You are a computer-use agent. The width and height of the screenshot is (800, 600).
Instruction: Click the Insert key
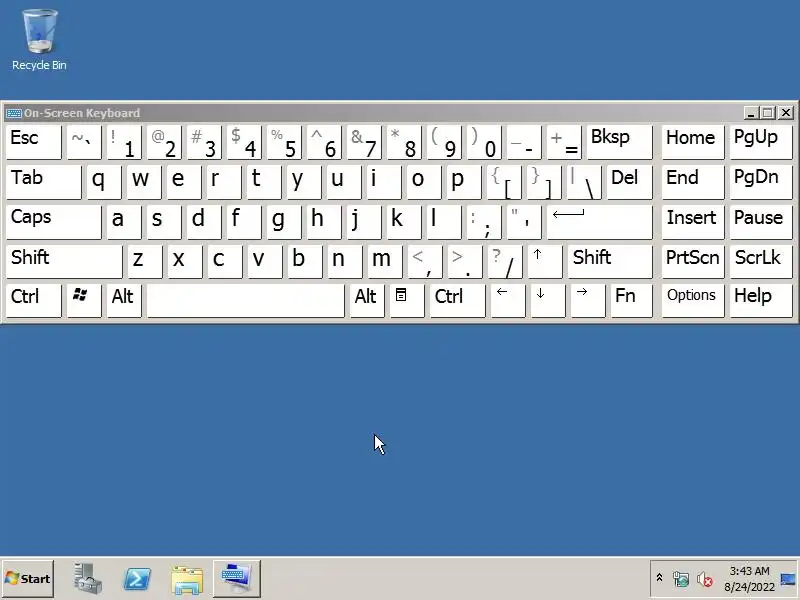point(693,221)
